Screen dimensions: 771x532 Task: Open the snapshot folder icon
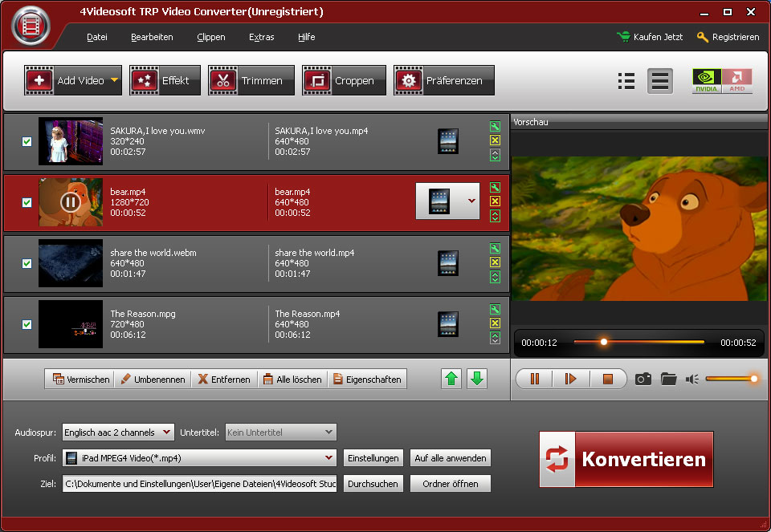668,379
